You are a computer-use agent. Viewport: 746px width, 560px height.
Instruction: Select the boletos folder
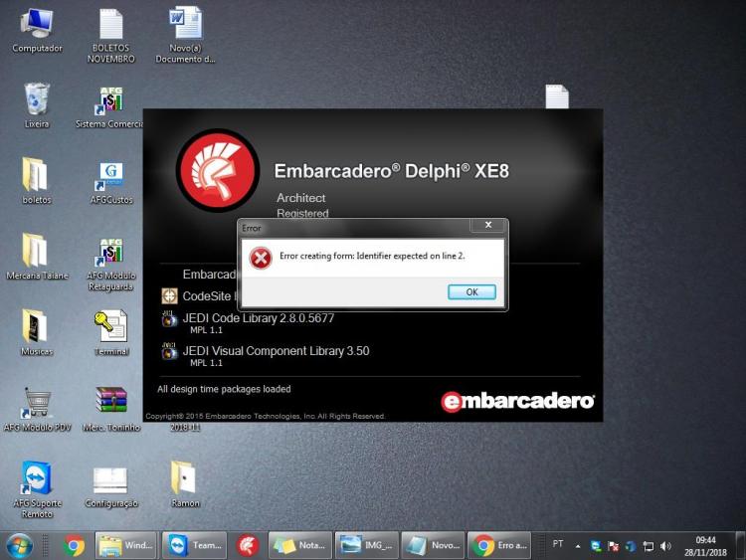(x=37, y=181)
